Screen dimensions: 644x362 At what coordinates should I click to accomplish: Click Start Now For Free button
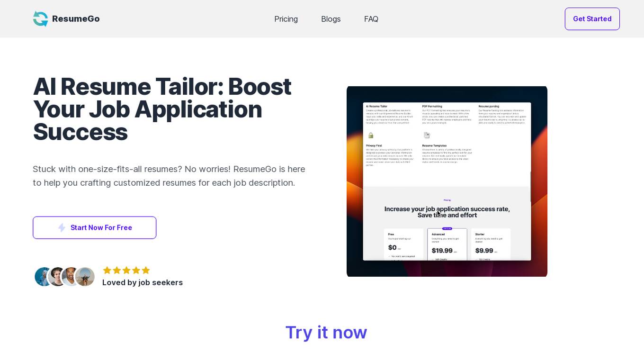[x=94, y=227]
